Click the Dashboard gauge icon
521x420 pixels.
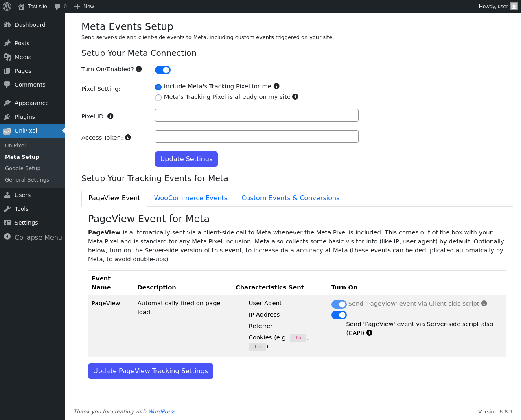point(7,25)
